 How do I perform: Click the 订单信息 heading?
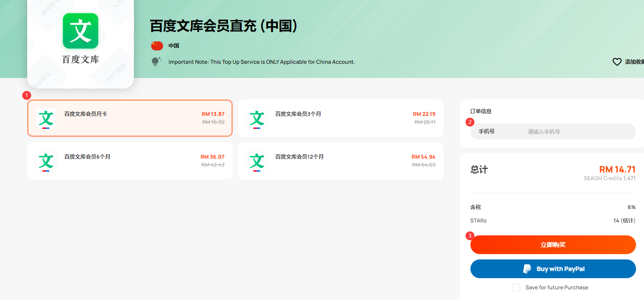[481, 111]
